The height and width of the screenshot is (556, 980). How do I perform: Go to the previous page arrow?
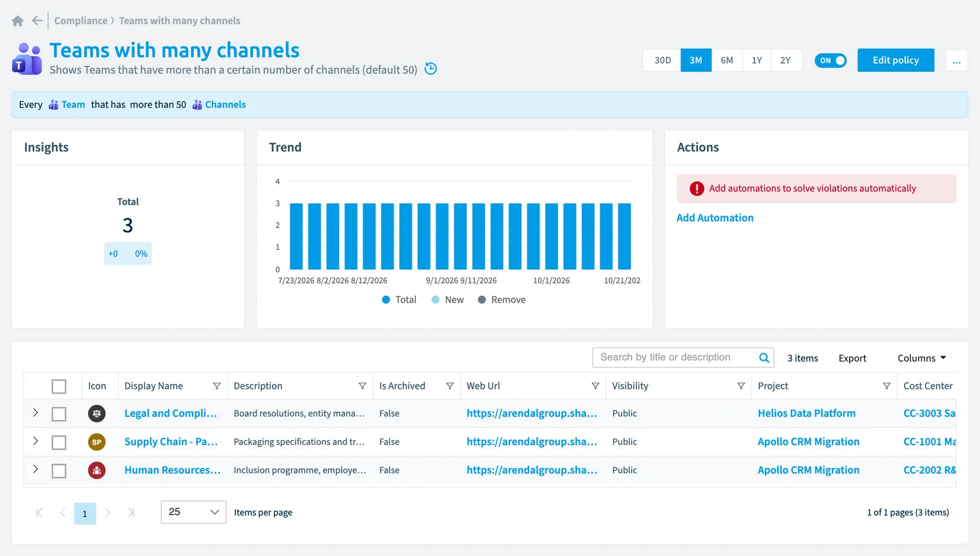[62, 513]
